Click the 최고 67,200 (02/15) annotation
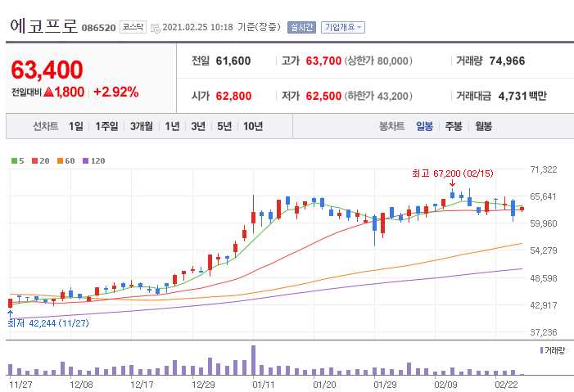Image resolution: width=574 pixels, height=392 pixels. coord(453,173)
